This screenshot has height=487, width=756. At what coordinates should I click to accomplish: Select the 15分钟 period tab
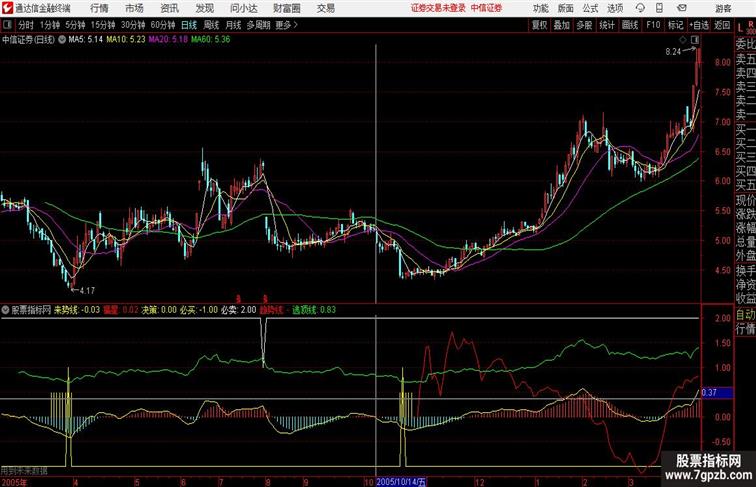[103, 25]
